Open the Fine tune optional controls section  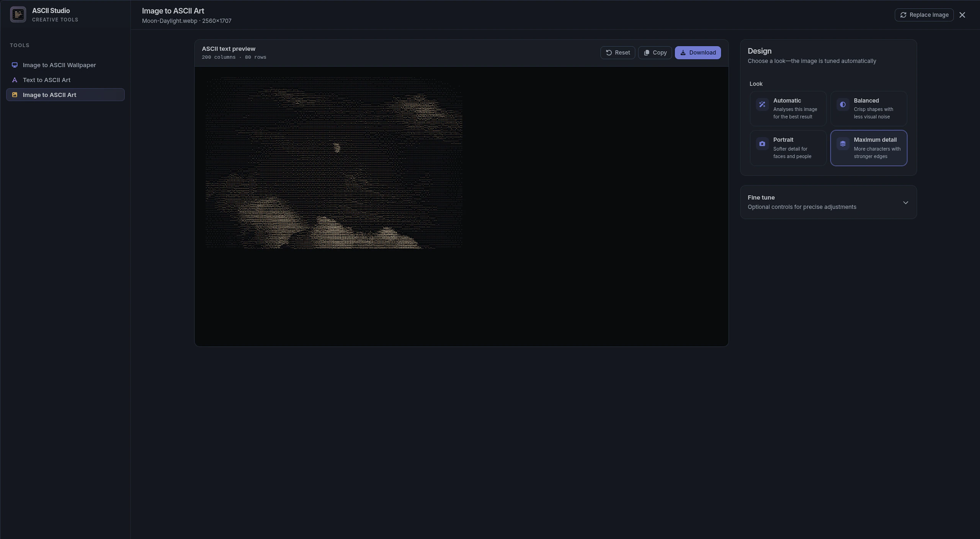pyautogui.click(x=828, y=202)
